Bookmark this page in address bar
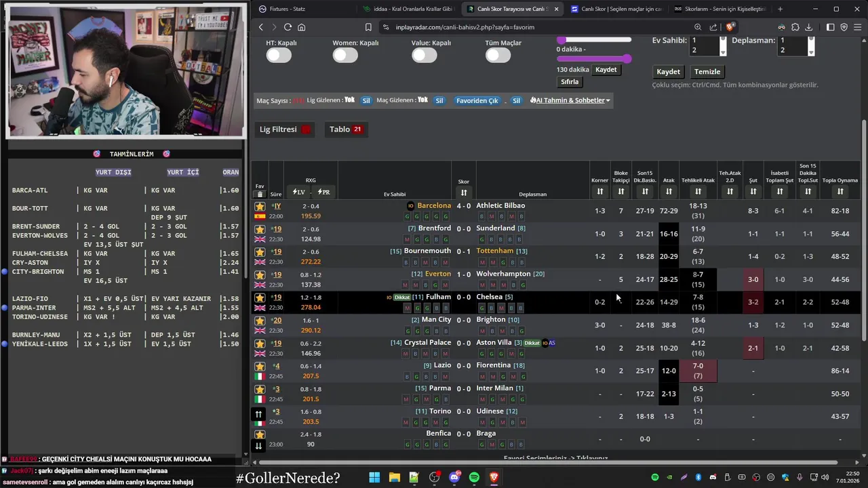The image size is (868, 488). click(368, 27)
